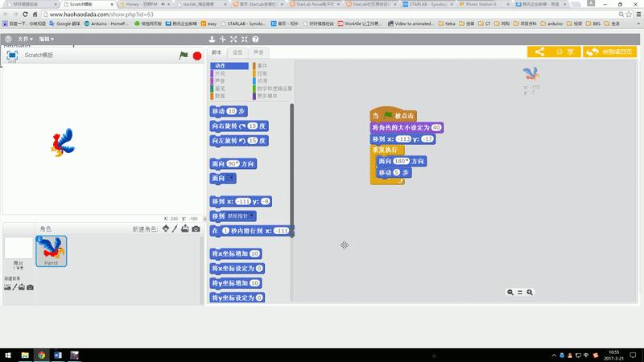The height and width of the screenshot is (362, 644).
Task: Click the 10 field in 移动 步 block
Action: [x=232, y=111]
